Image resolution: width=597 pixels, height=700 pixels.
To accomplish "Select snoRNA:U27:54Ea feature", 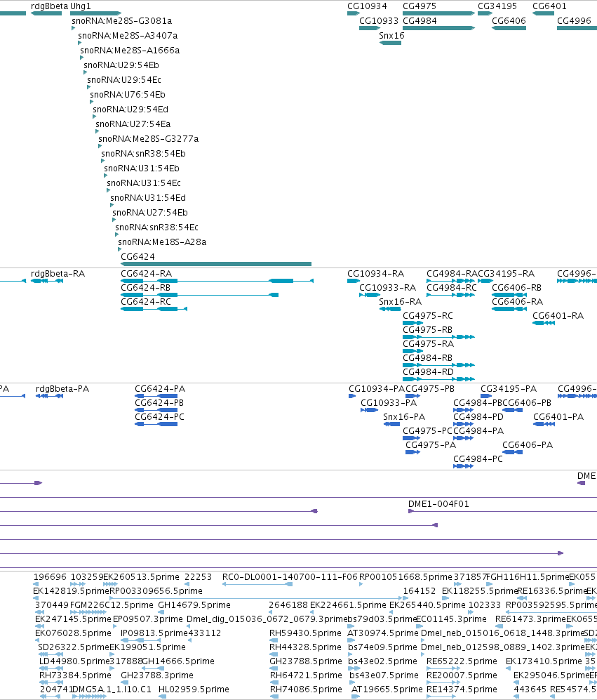I will [98, 131].
